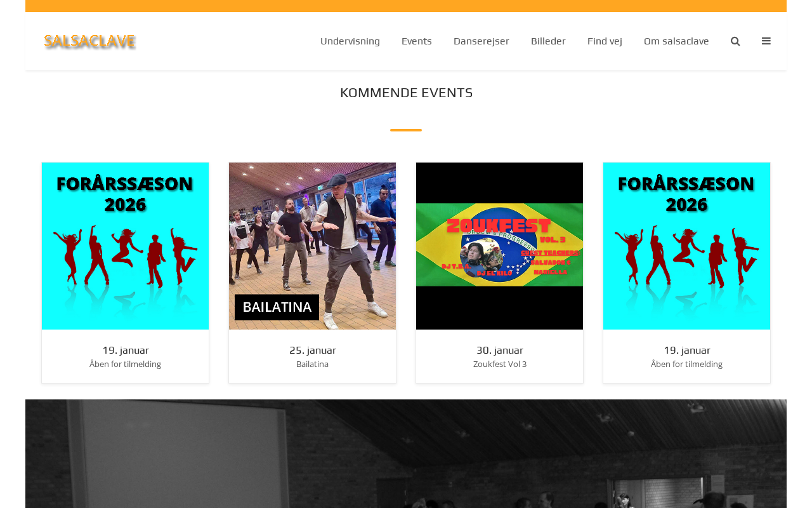Click the Kommende Events heading
This screenshot has width=812, height=508.
(x=406, y=93)
